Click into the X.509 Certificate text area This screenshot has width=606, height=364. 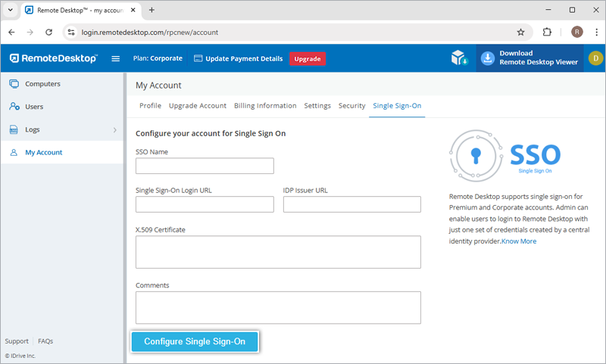(278, 252)
